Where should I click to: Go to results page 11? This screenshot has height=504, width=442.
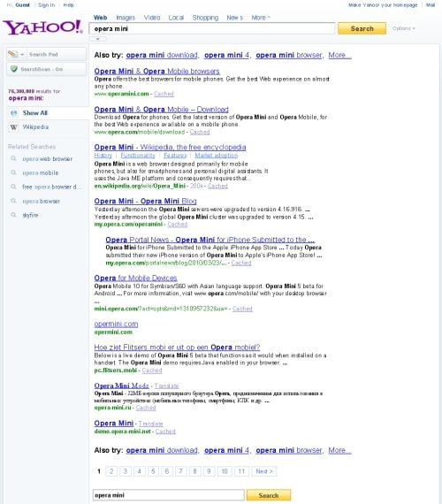[241, 471]
